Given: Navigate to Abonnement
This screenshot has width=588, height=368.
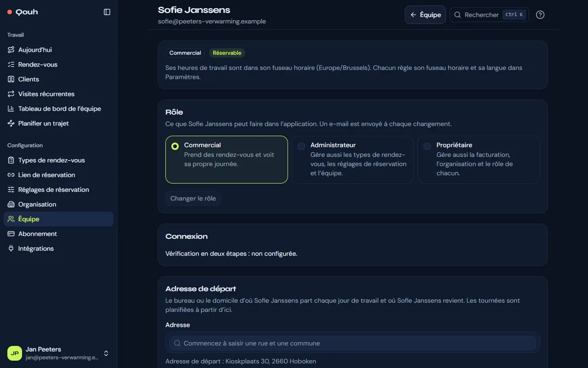Looking at the screenshot, I should 58,234.
